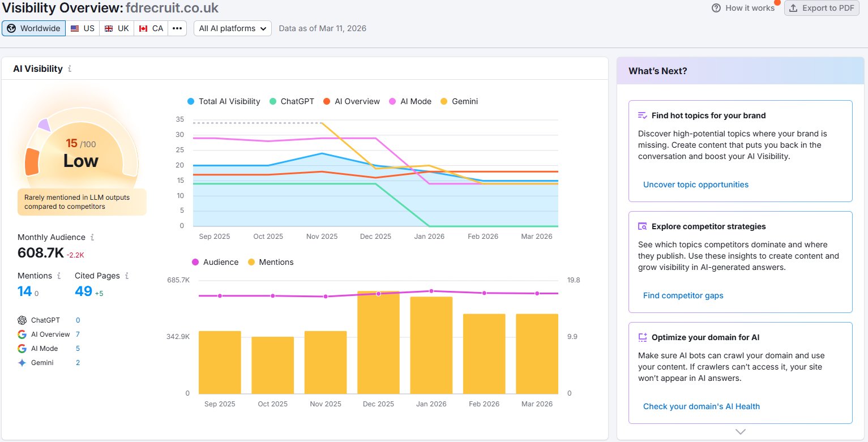
Task: Click the Sep 2025 mentions bar
Action: pyautogui.click(x=220, y=362)
